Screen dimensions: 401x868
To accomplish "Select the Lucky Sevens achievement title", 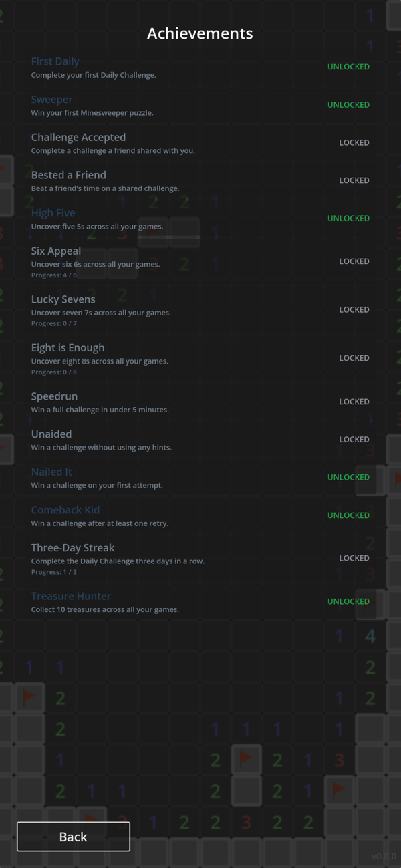I will (x=63, y=299).
